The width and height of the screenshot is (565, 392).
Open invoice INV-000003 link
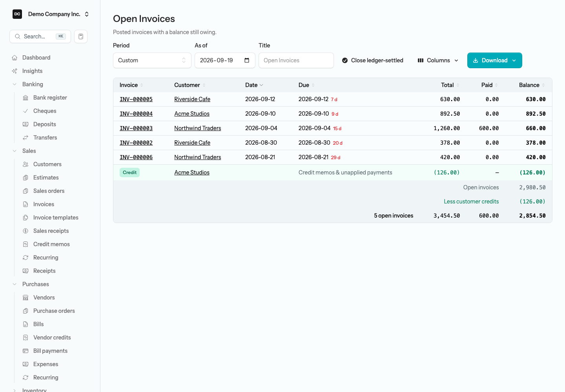pos(136,128)
